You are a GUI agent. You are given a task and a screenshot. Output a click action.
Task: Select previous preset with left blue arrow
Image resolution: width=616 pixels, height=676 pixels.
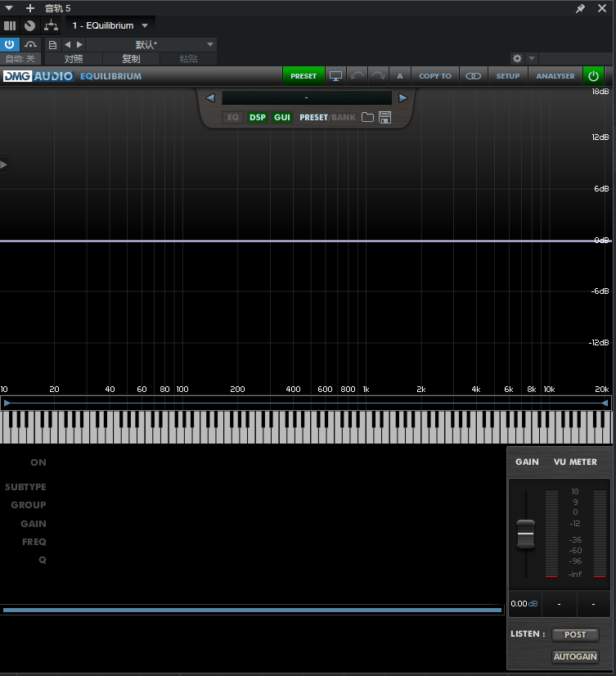click(x=210, y=98)
